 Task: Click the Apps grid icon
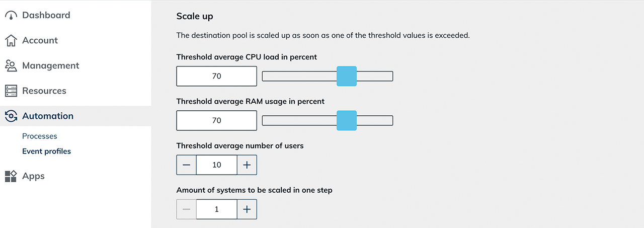click(x=11, y=176)
